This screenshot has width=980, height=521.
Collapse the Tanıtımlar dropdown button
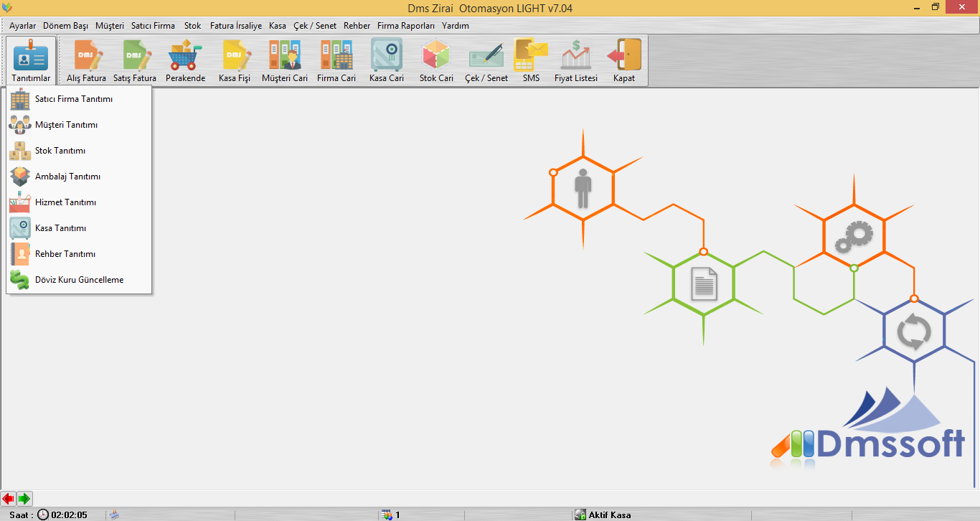pyautogui.click(x=31, y=60)
